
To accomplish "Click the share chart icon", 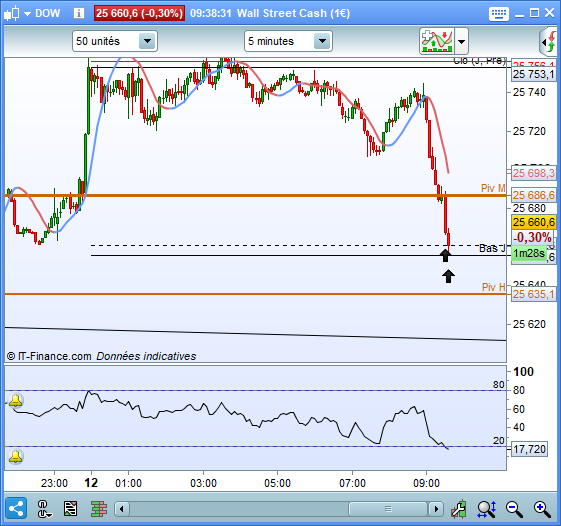I will click(16, 508).
